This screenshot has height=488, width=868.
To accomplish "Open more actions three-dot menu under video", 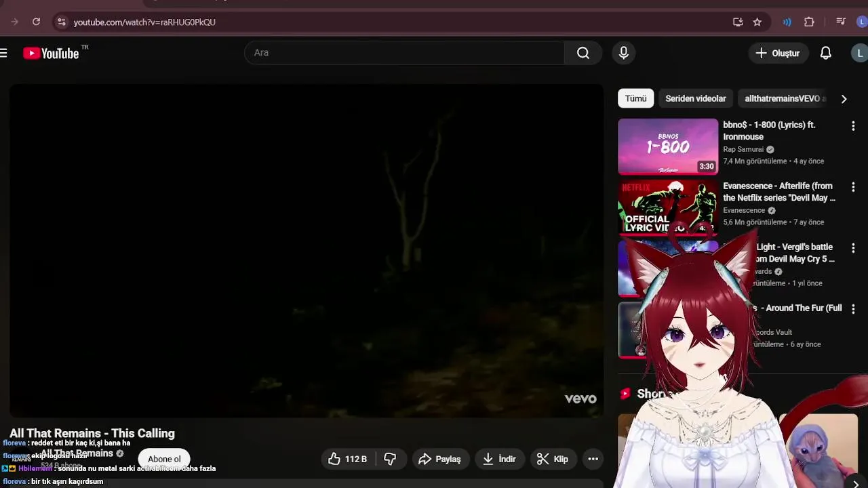I will click(593, 459).
